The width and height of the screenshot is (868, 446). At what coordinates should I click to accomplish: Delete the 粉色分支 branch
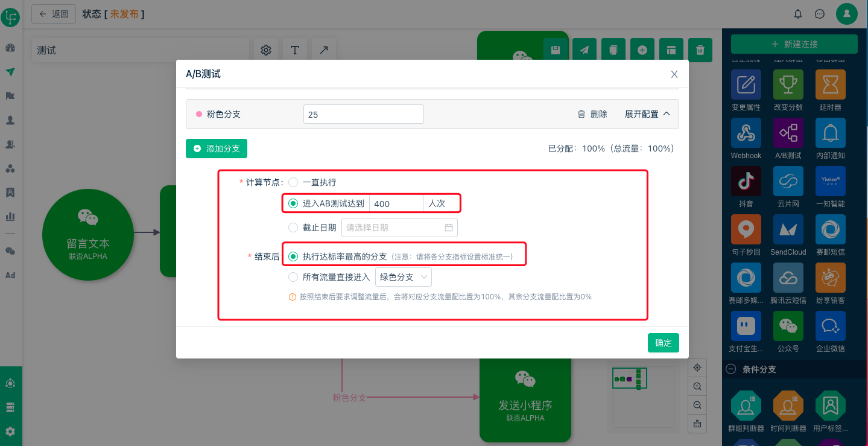point(592,114)
